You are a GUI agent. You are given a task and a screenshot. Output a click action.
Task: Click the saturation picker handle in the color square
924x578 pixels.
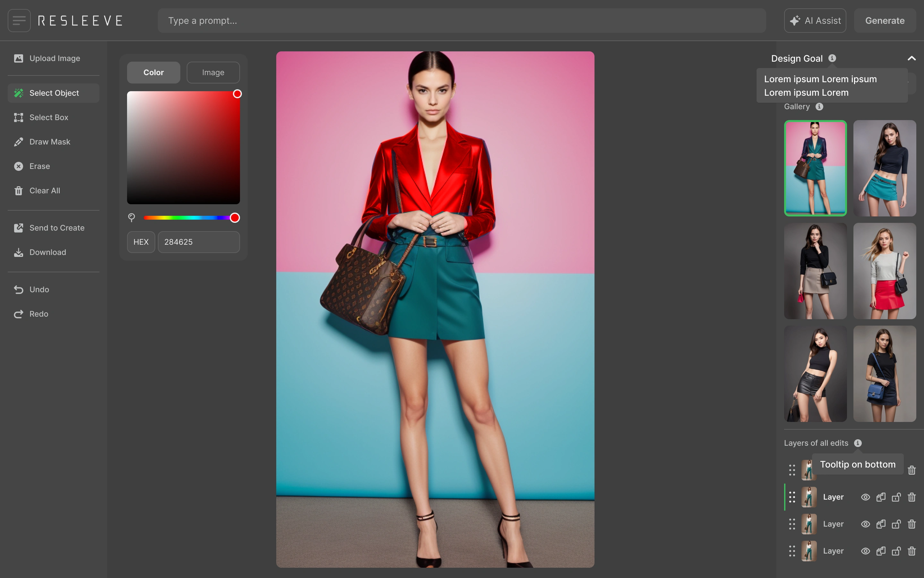237,94
